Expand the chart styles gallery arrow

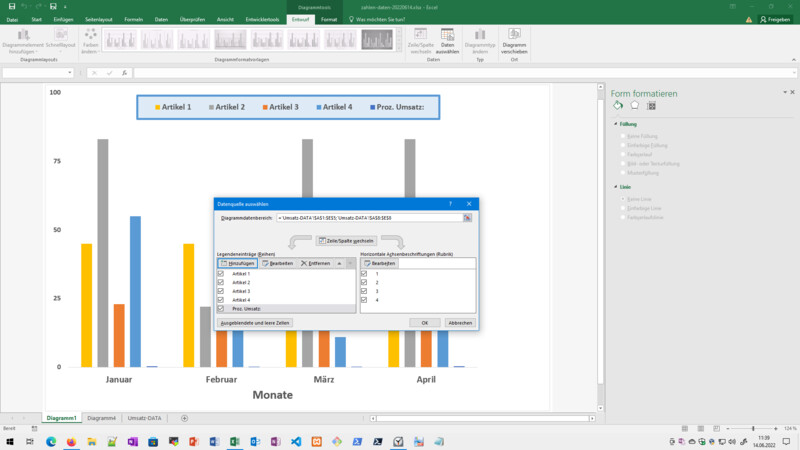399,49
